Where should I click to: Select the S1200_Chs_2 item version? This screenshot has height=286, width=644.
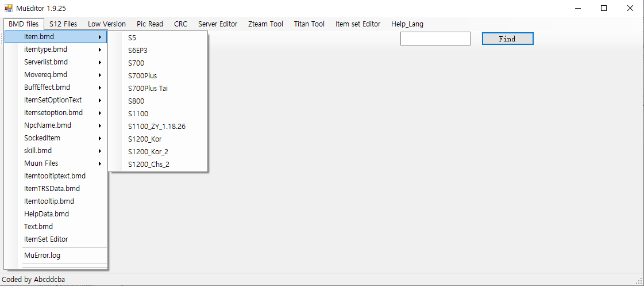pos(158,164)
